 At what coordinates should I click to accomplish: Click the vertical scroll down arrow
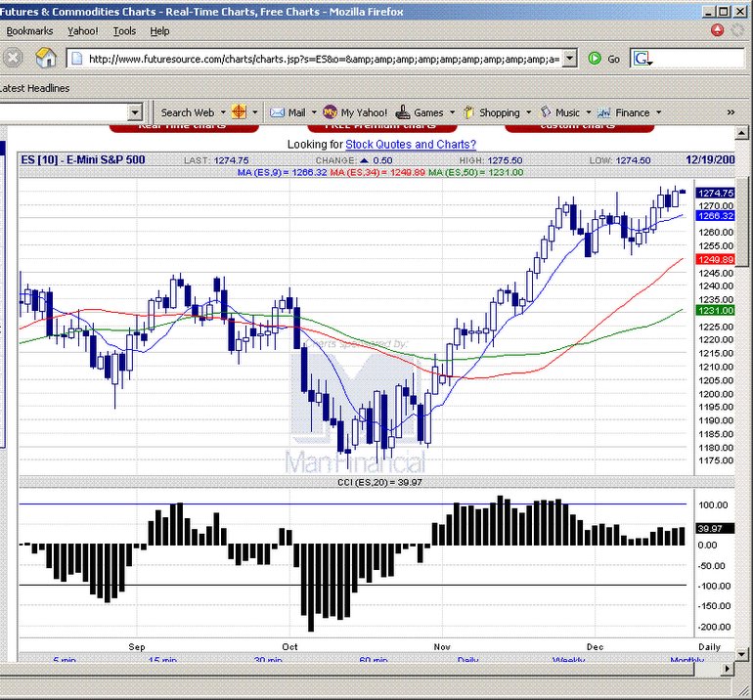(742, 653)
